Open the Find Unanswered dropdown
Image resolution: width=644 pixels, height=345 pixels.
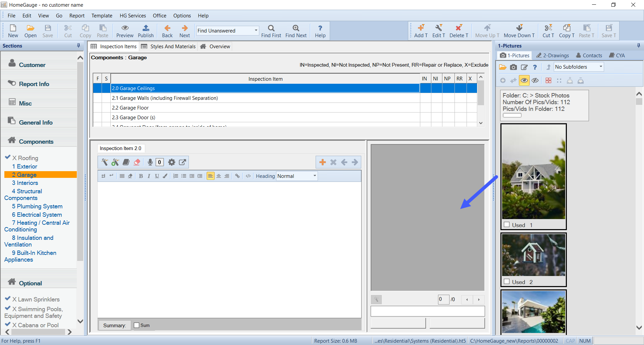tap(256, 30)
